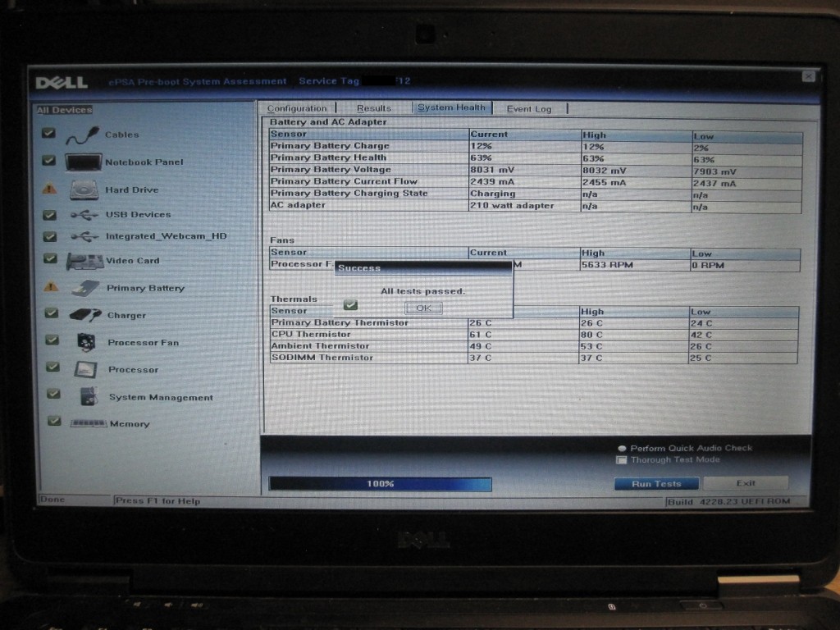Click the Service Tag text in header
Image resolution: width=840 pixels, height=630 pixels.
[329, 81]
